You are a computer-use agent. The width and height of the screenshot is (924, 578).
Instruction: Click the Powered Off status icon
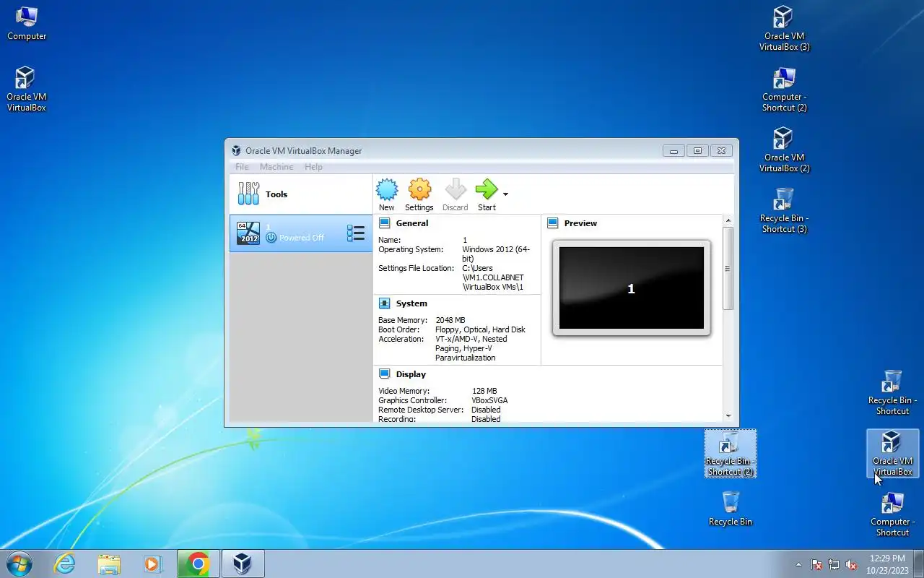tap(271, 237)
